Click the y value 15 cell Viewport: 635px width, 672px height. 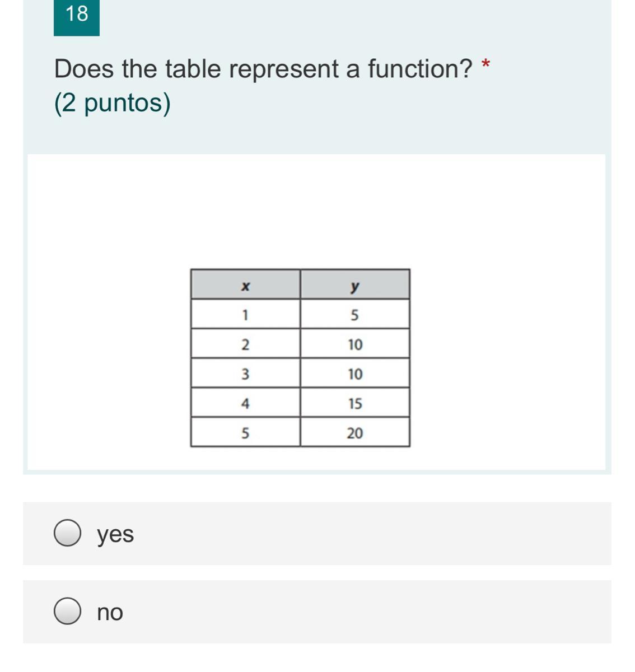pyautogui.click(x=355, y=403)
